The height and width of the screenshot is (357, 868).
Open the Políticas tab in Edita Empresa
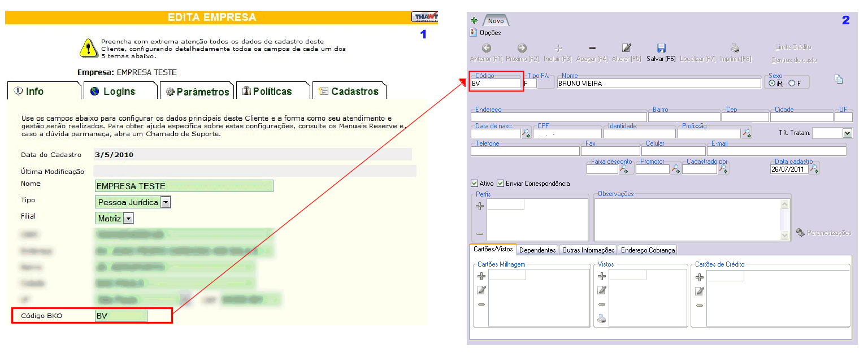click(274, 92)
